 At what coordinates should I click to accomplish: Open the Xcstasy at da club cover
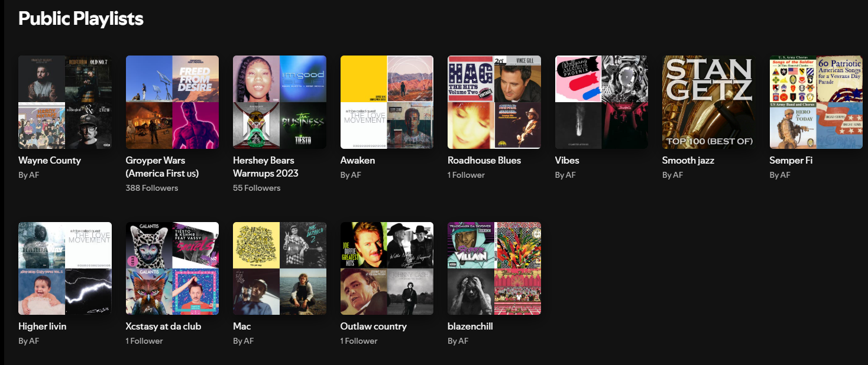172,268
